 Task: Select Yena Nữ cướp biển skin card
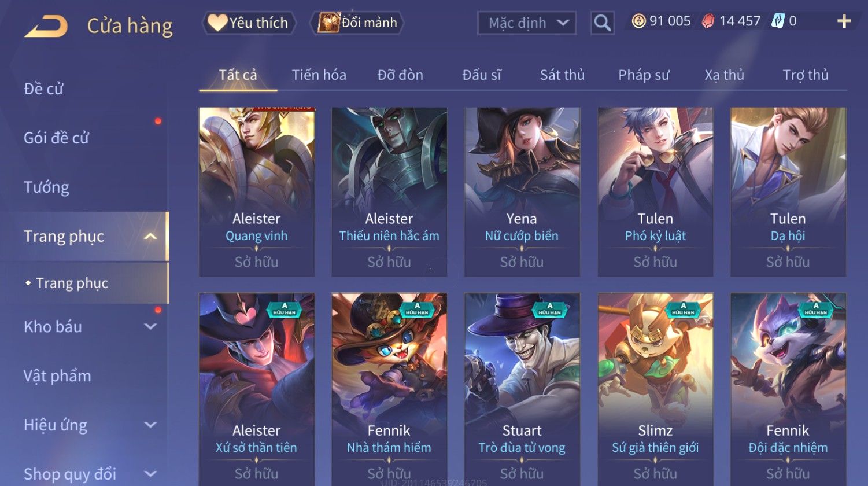[522, 192]
